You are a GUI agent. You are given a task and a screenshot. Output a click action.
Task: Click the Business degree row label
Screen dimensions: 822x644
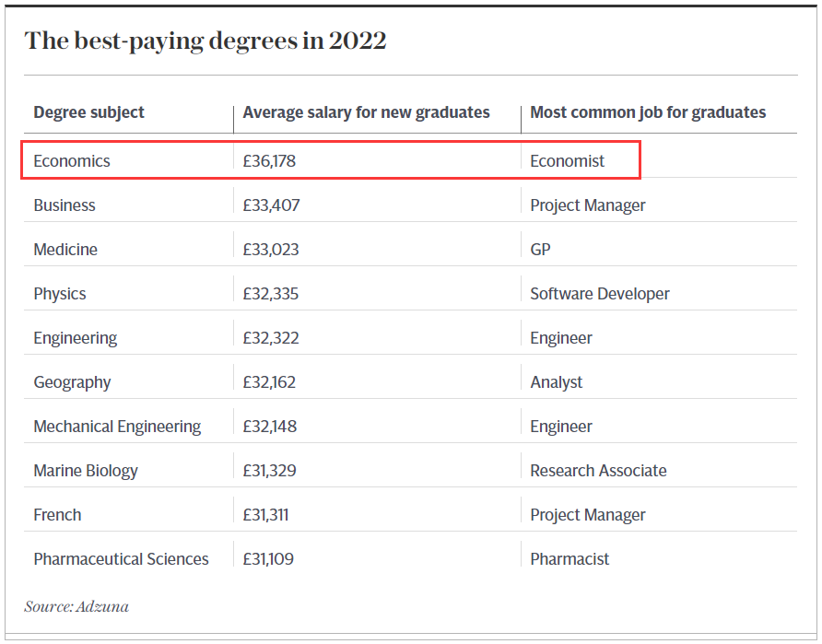pyautogui.click(x=65, y=205)
